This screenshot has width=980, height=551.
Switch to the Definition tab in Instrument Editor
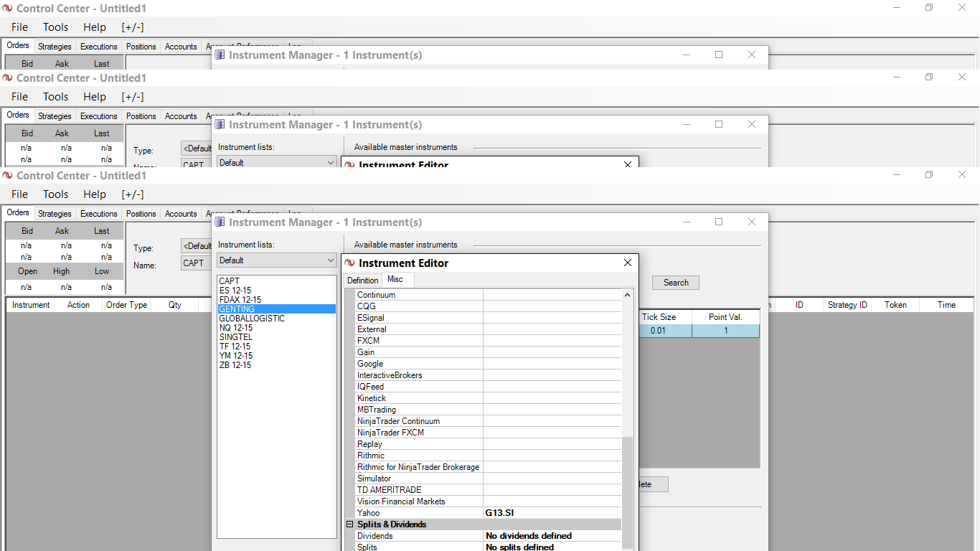pyautogui.click(x=362, y=280)
